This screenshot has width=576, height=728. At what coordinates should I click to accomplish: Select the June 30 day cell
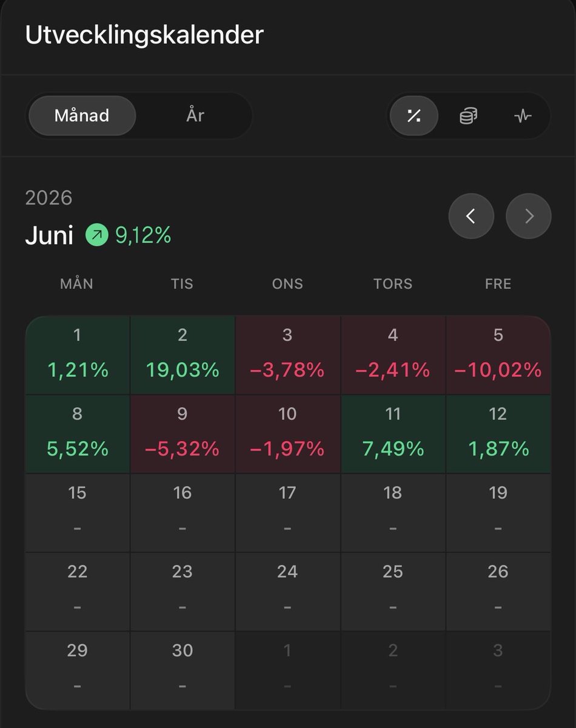pyautogui.click(x=183, y=670)
